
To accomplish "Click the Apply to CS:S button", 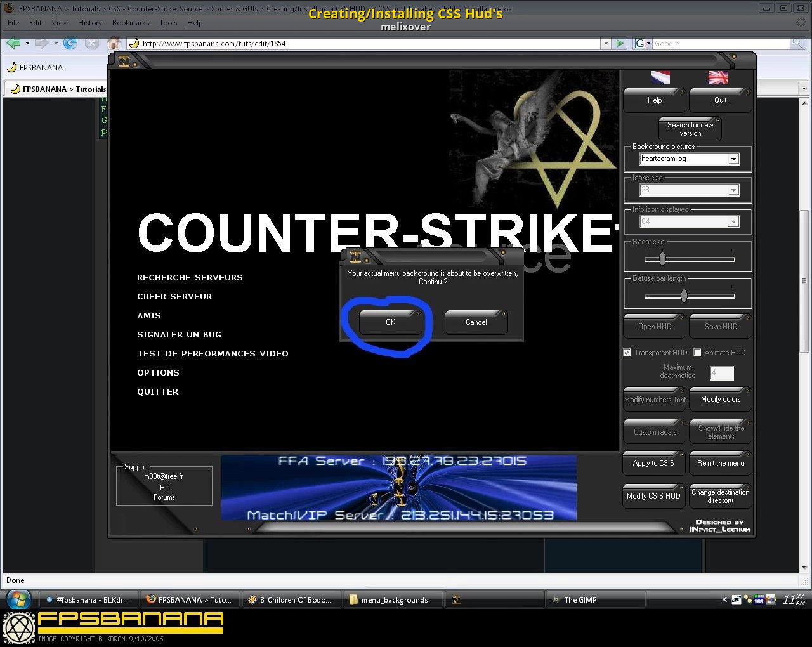I will (653, 463).
